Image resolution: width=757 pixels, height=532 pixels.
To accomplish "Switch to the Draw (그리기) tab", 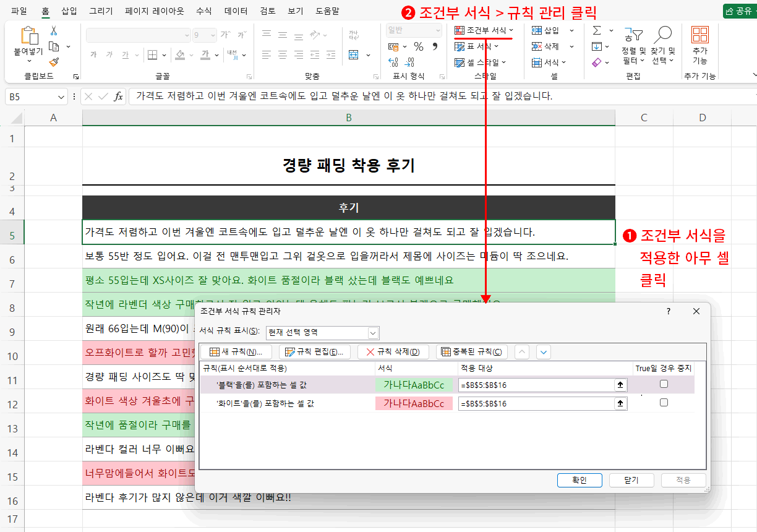I will 101,11.
